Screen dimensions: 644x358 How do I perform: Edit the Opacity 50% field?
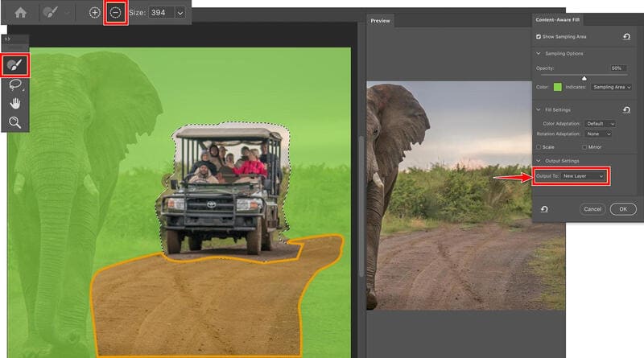[x=617, y=68]
